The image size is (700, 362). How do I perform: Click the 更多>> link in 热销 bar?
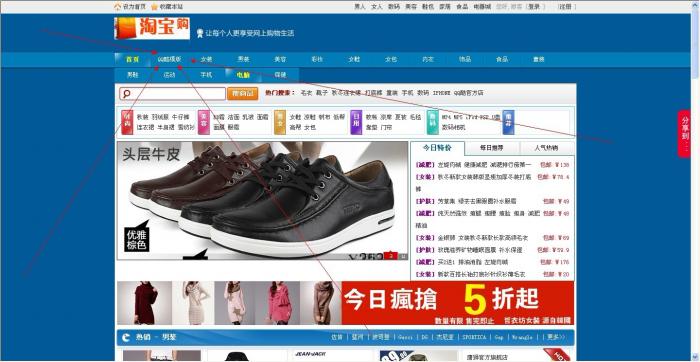(x=556, y=337)
